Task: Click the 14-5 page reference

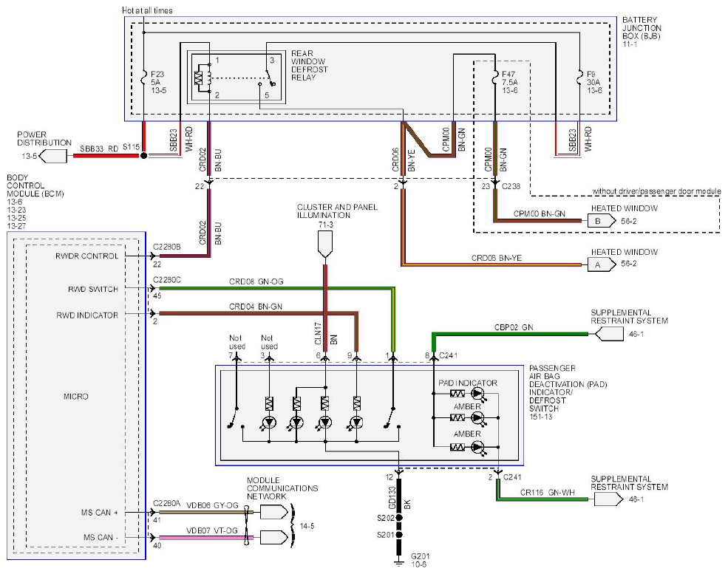Action: click(x=307, y=526)
